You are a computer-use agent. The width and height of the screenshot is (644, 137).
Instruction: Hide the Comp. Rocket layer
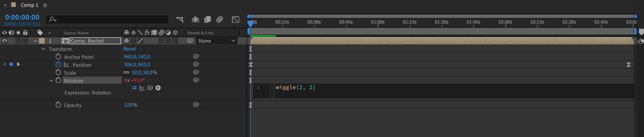tap(5, 41)
